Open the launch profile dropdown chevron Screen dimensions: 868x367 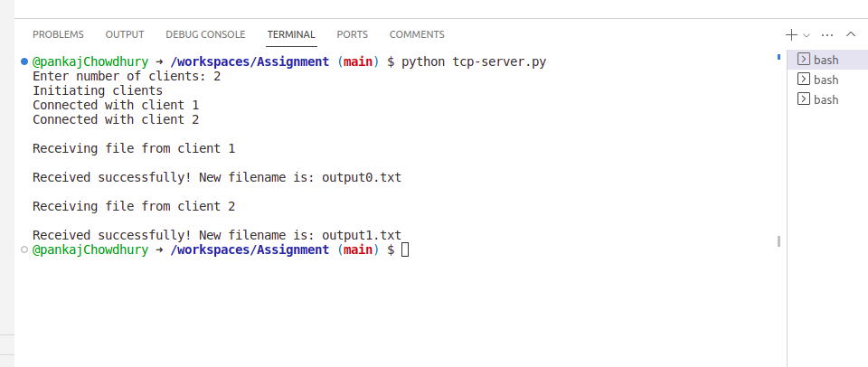coord(807,34)
